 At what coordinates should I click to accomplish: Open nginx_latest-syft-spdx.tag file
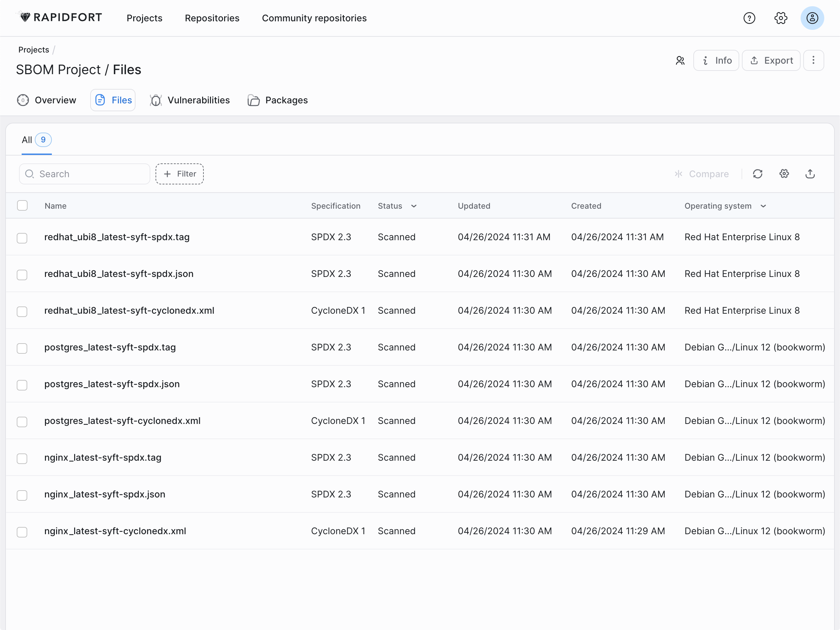coord(103,458)
